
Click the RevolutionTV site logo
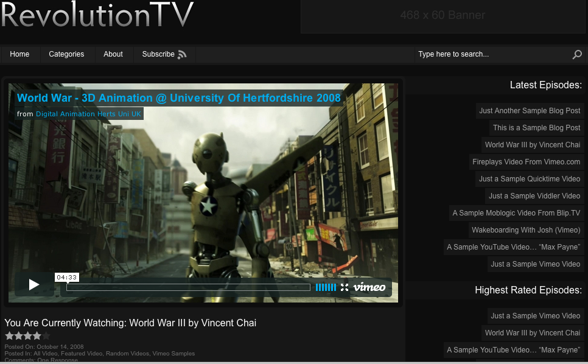coord(97,15)
